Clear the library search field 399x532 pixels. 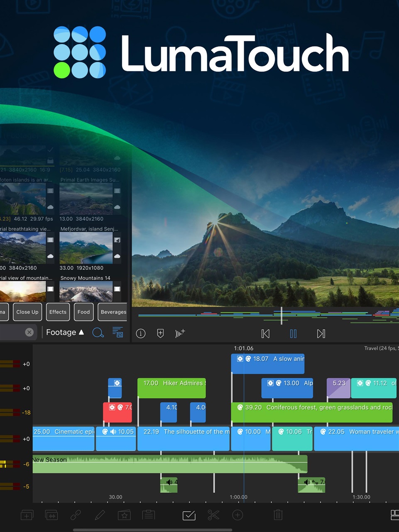click(x=29, y=332)
